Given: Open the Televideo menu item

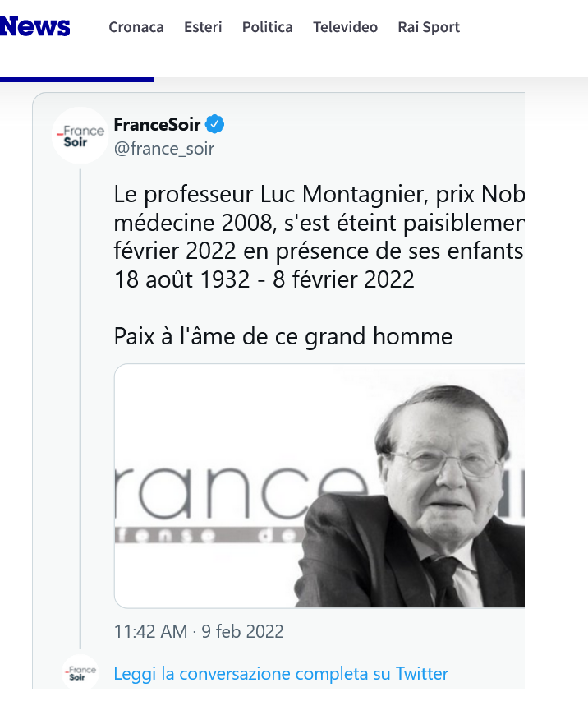Looking at the screenshot, I should [x=345, y=27].
